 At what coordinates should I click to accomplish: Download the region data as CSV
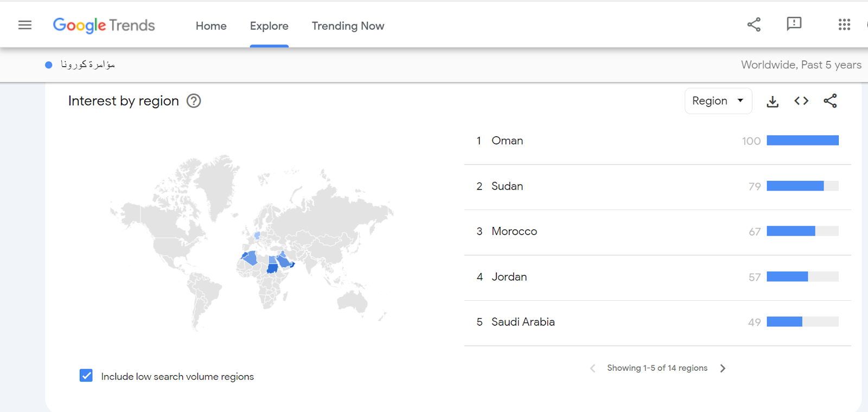[773, 102]
